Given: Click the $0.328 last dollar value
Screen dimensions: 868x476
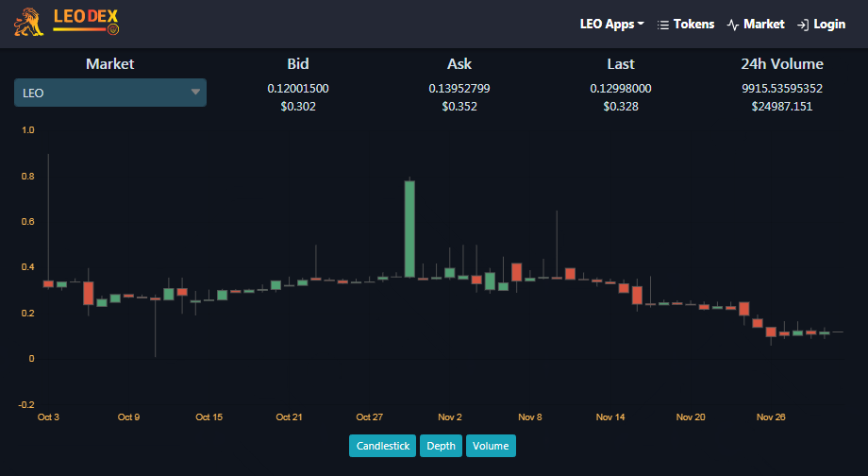Looking at the screenshot, I should (x=621, y=107).
